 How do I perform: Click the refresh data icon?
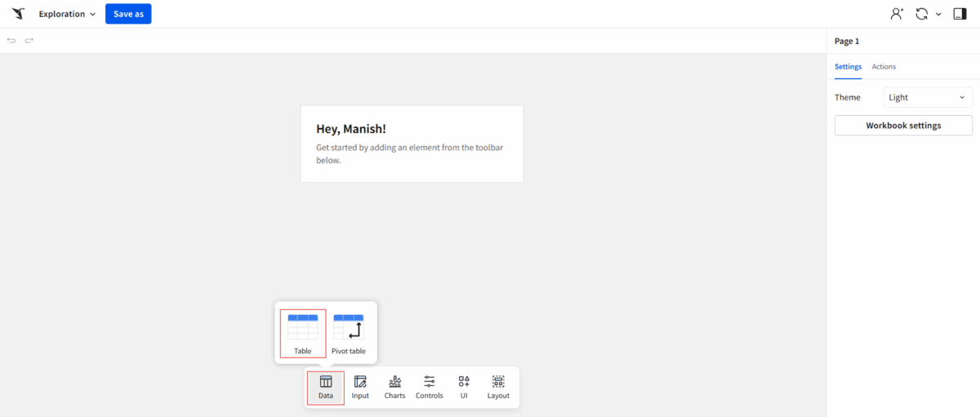[922, 14]
